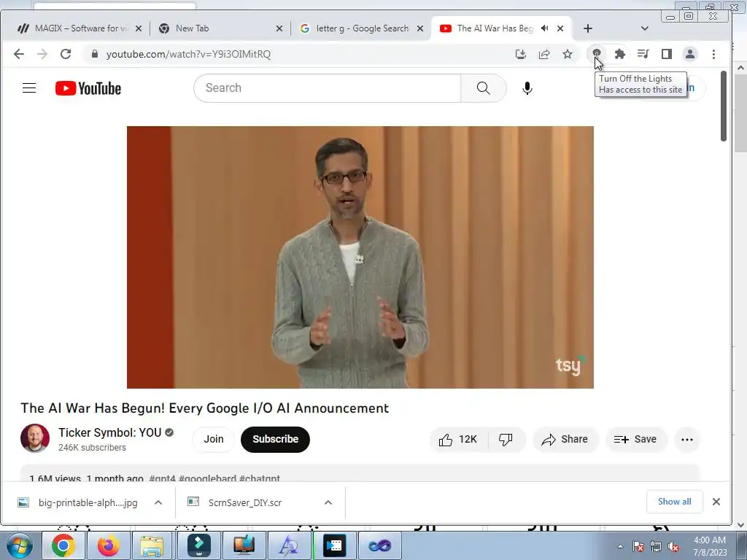The width and height of the screenshot is (747, 560).
Task: Open Ticker Symbol: YOU channel name
Action: click(109, 432)
